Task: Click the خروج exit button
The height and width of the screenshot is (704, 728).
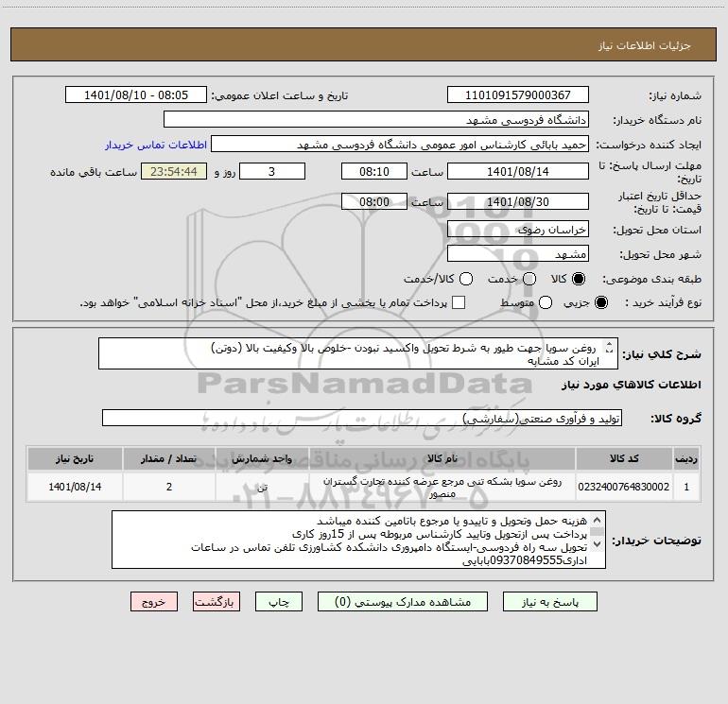Action: point(154,601)
